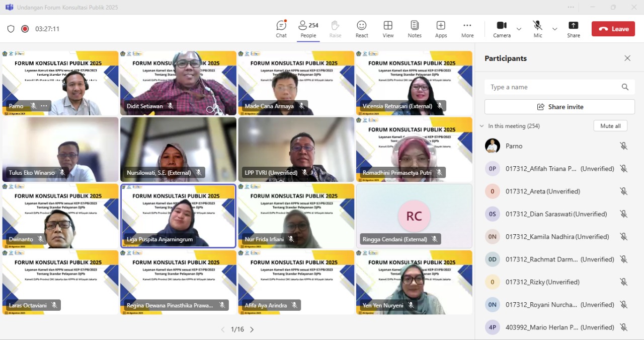Open the Mic options dropdown arrow
The width and height of the screenshot is (644, 340).
[x=554, y=29]
